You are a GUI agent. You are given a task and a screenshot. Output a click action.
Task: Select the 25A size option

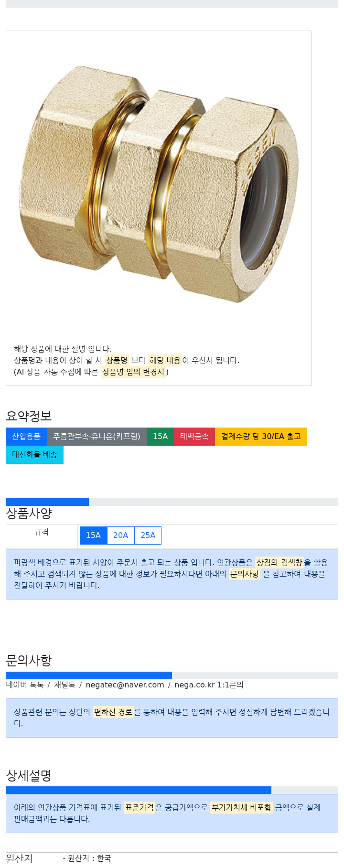[x=148, y=535]
